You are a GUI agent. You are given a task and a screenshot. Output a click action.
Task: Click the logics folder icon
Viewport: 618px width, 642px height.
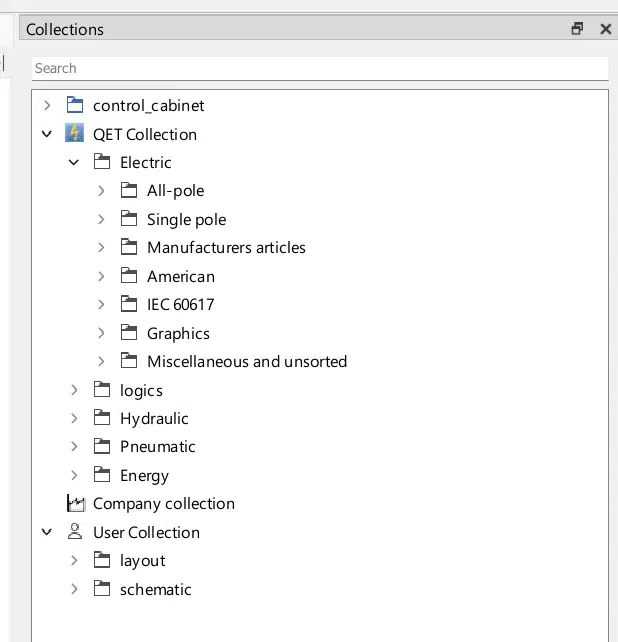(x=102, y=389)
